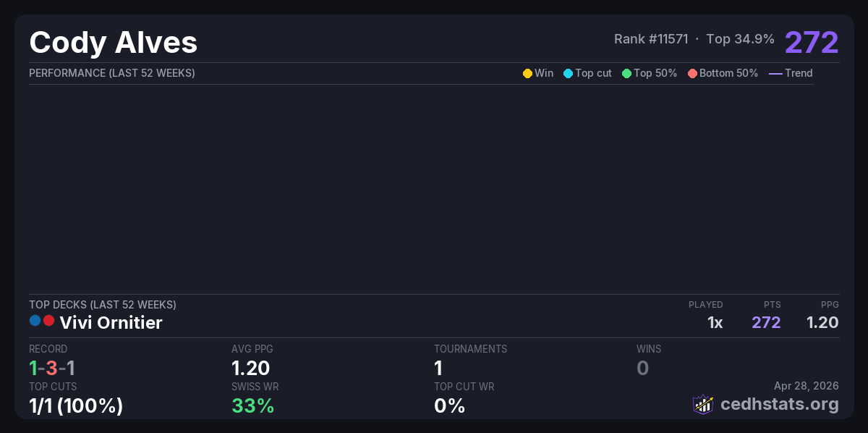Screen dimensions: 868x433
Task: Click the 33% Swiss WR value
Action: point(252,405)
